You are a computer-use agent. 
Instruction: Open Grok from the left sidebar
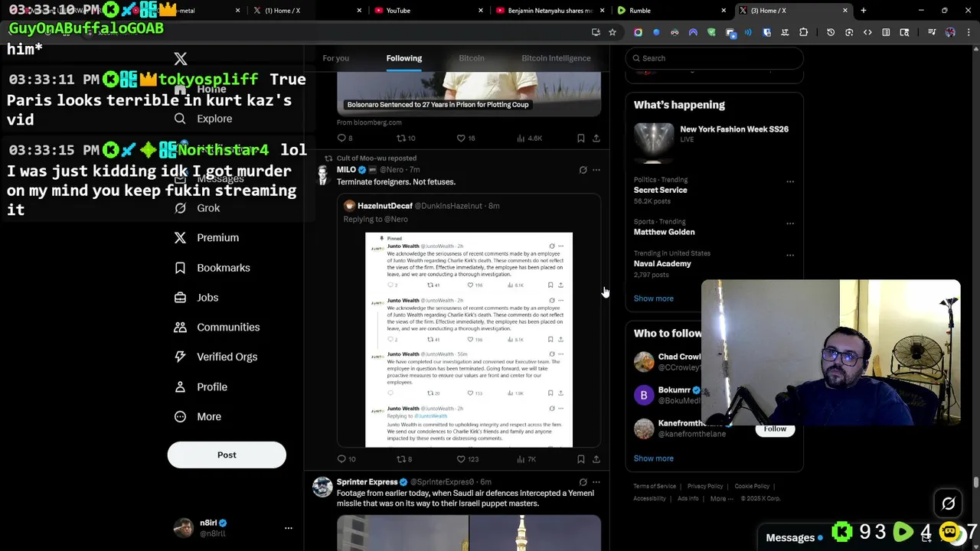(x=198, y=208)
